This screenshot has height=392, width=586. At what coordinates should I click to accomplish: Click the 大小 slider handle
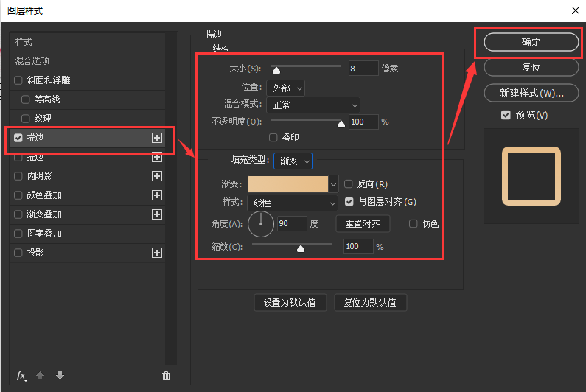tap(276, 70)
